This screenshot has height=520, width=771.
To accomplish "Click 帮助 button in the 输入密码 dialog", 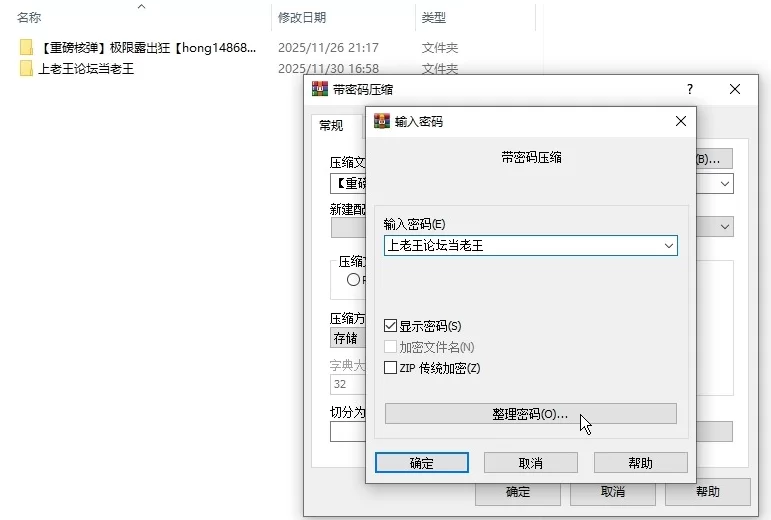I will (640, 463).
